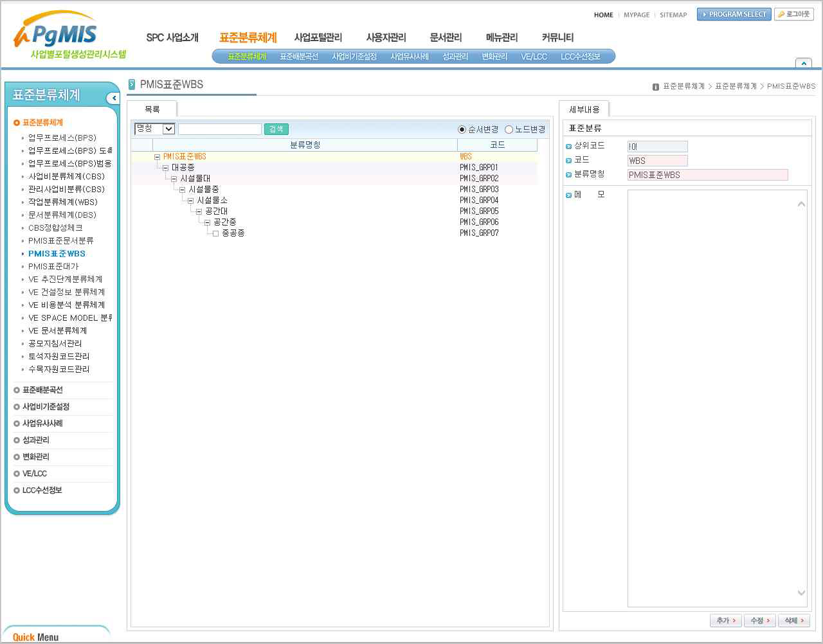The width and height of the screenshot is (823, 644).
Task: Switch to the 세부내용 tab
Action: point(584,109)
